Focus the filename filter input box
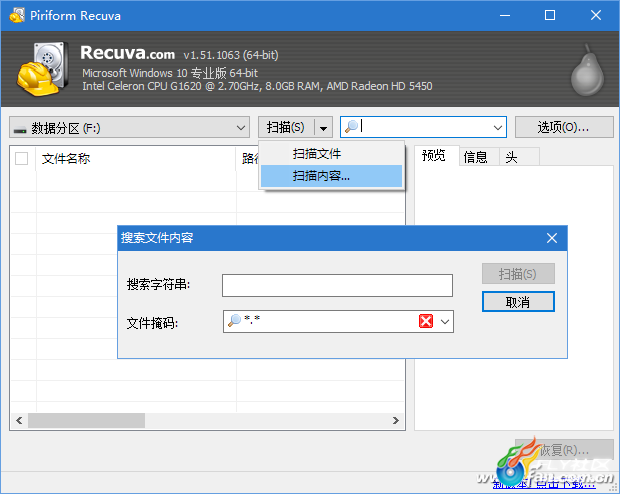620x494 pixels. point(423,127)
